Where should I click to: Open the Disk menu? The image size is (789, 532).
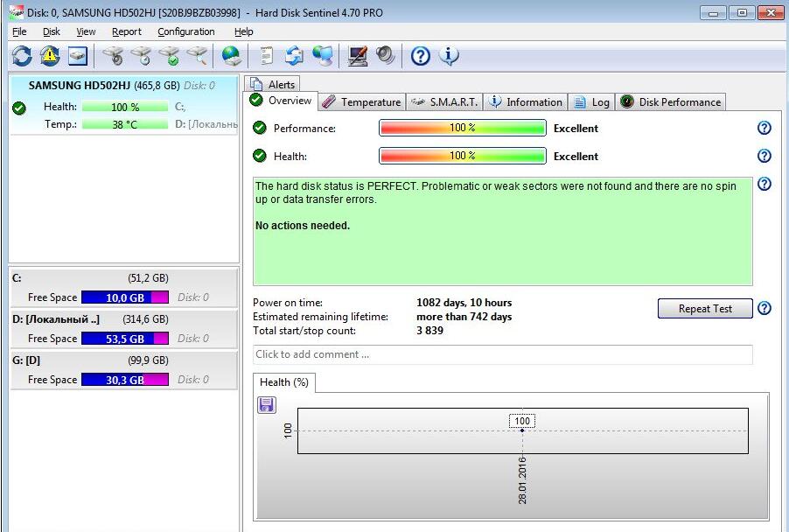tap(52, 31)
